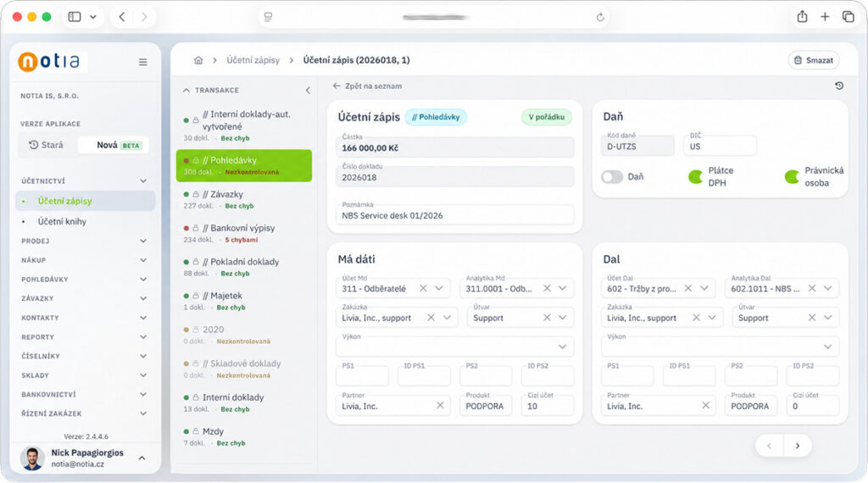868x483 pixels.
Task: Click the Notia logo
Action: [48, 61]
